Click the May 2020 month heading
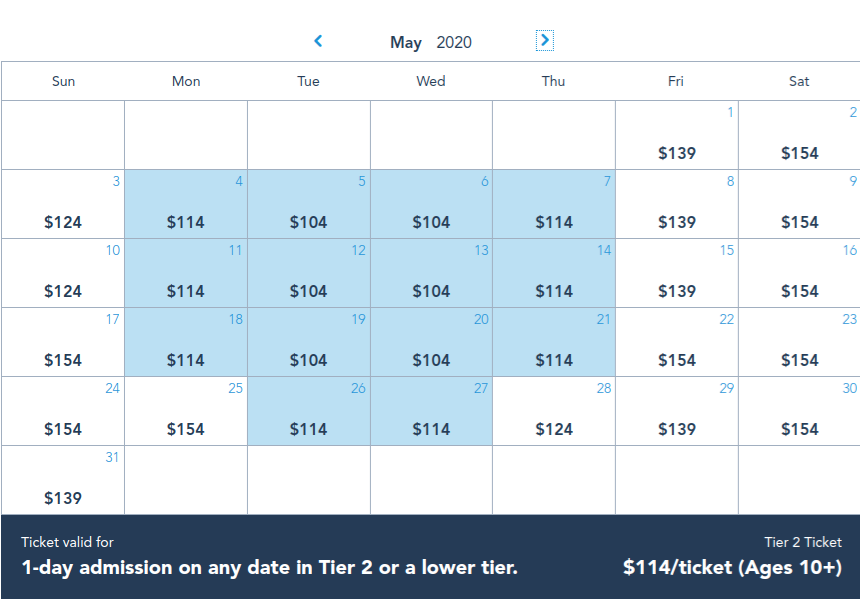 pyautogui.click(x=431, y=42)
